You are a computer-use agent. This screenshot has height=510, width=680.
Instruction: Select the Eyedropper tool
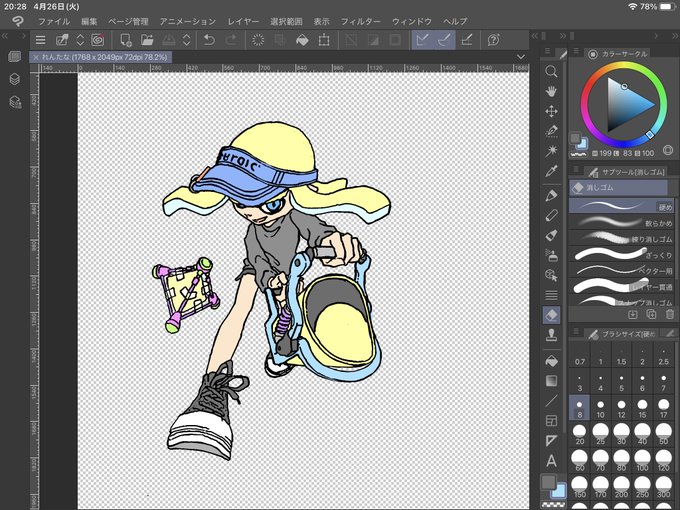click(x=551, y=171)
